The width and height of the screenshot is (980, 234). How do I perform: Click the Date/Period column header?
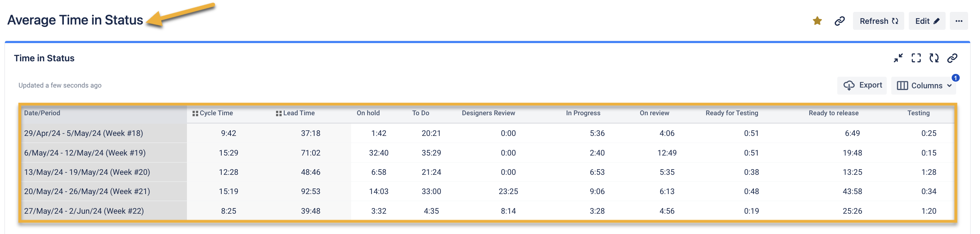click(42, 113)
